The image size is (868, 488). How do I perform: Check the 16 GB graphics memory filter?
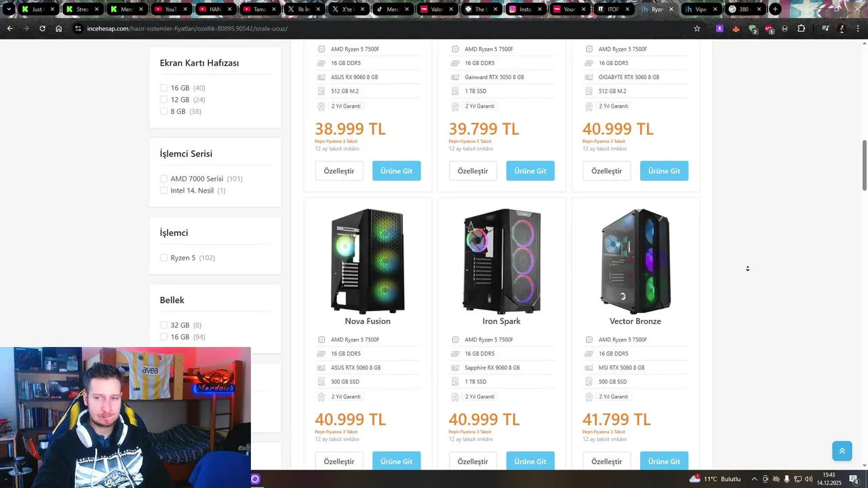(x=163, y=88)
